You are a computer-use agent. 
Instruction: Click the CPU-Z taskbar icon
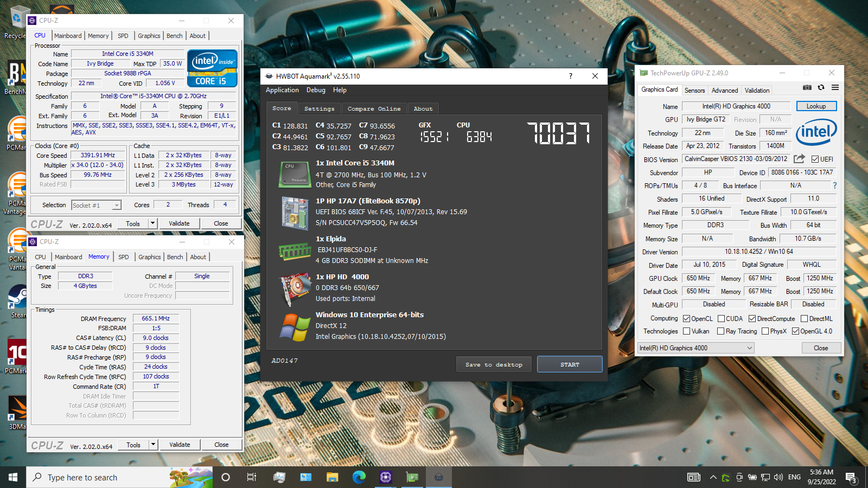[386, 477]
